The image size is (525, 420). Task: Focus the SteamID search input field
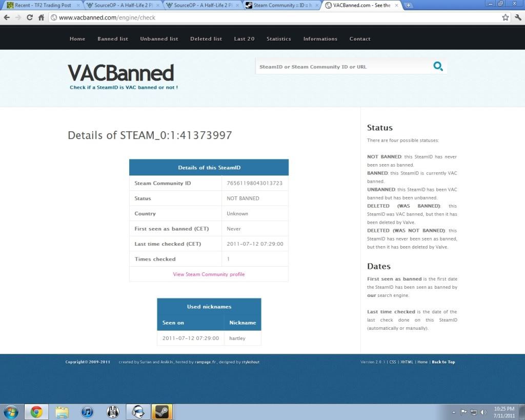point(344,67)
